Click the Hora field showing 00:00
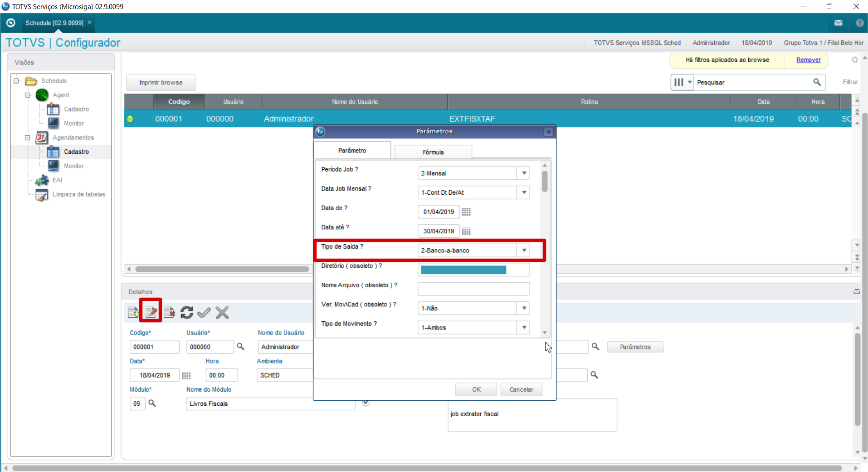 click(221, 375)
